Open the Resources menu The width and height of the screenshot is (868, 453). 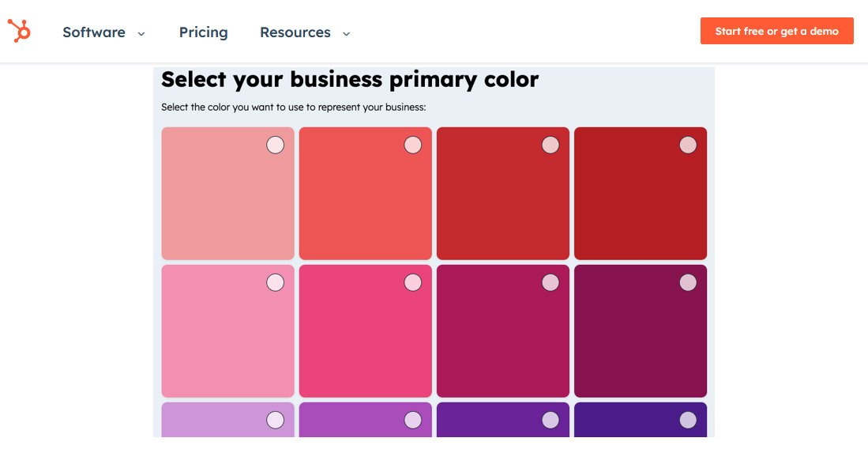295,32
